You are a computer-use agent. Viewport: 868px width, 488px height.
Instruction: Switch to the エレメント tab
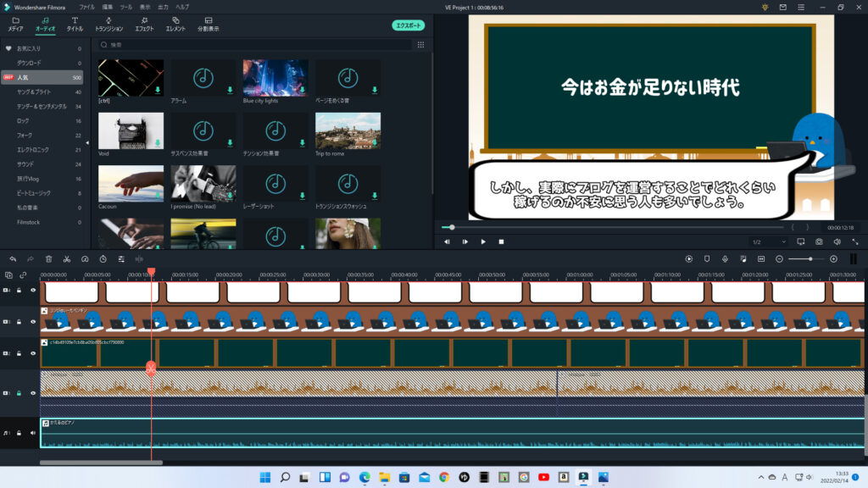175,25
